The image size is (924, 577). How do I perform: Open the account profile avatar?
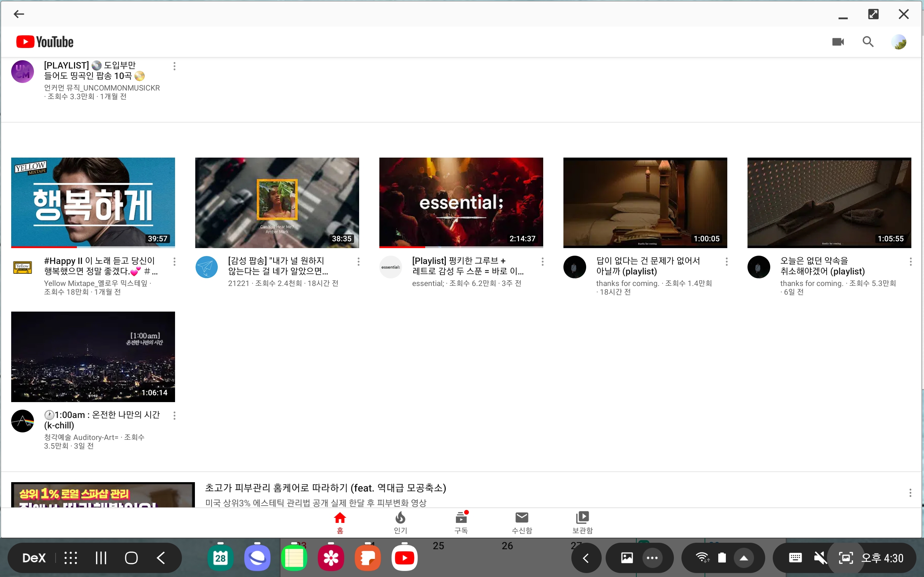[898, 41]
